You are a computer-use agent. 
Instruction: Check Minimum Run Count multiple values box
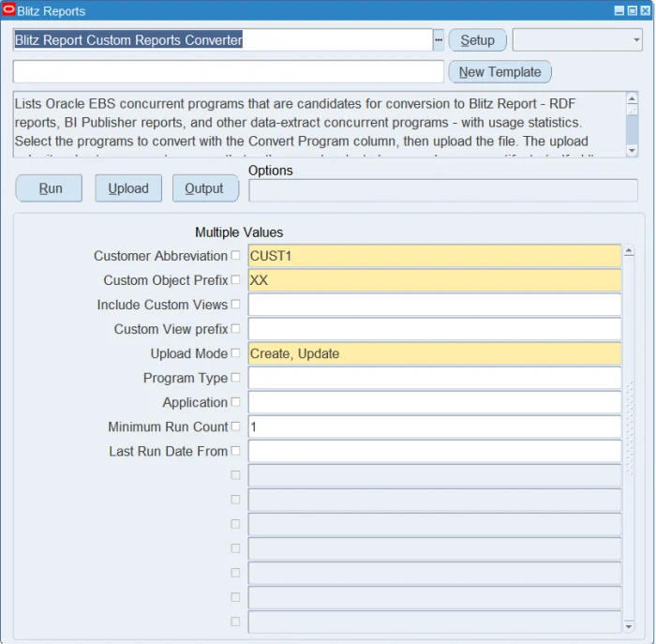[235, 427]
